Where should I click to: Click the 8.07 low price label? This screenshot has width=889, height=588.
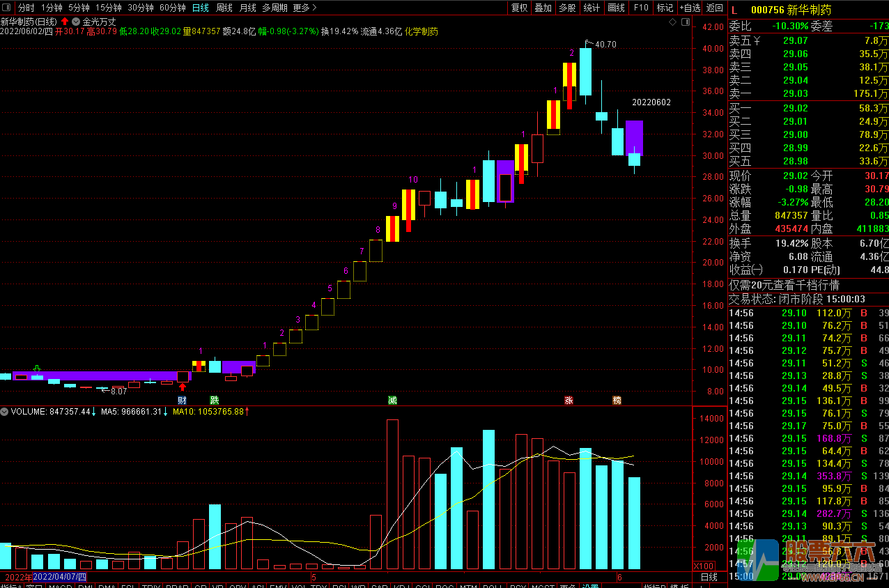pyautogui.click(x=118, y=392)
